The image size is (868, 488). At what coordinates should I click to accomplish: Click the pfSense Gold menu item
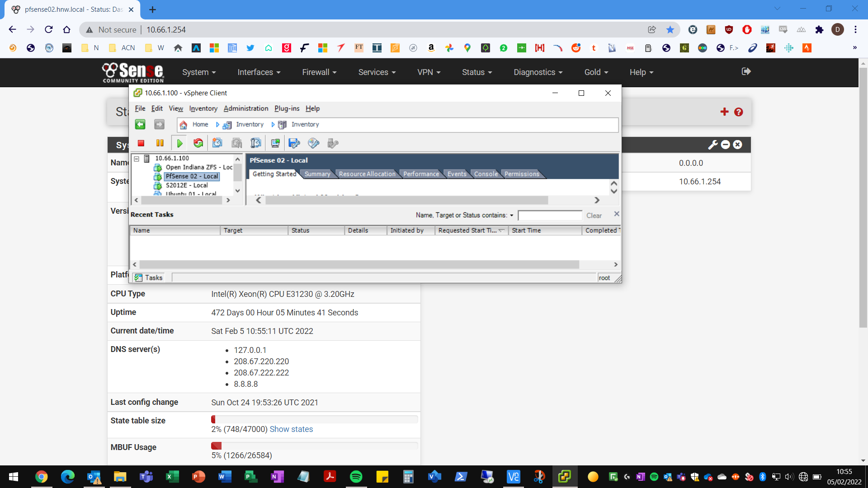[594, 72]
